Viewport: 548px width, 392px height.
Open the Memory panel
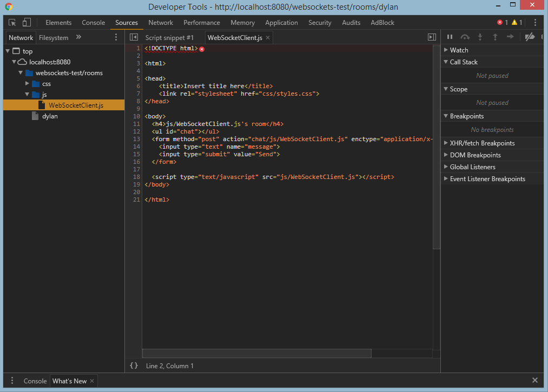tap(242, 23)
